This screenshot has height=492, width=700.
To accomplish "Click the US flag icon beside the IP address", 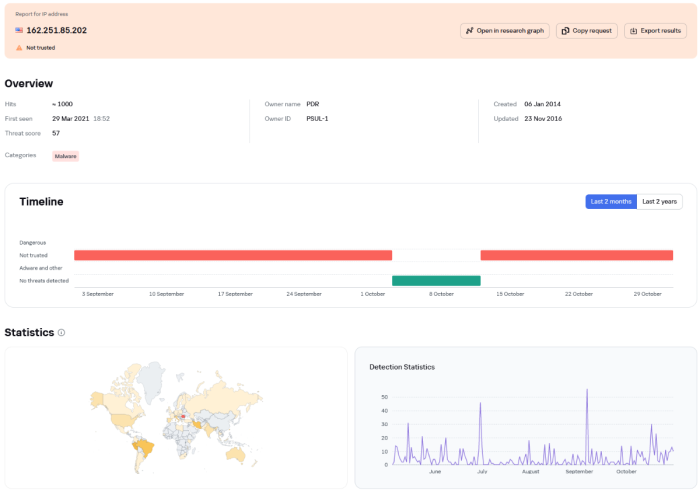I will click(19, 30).
